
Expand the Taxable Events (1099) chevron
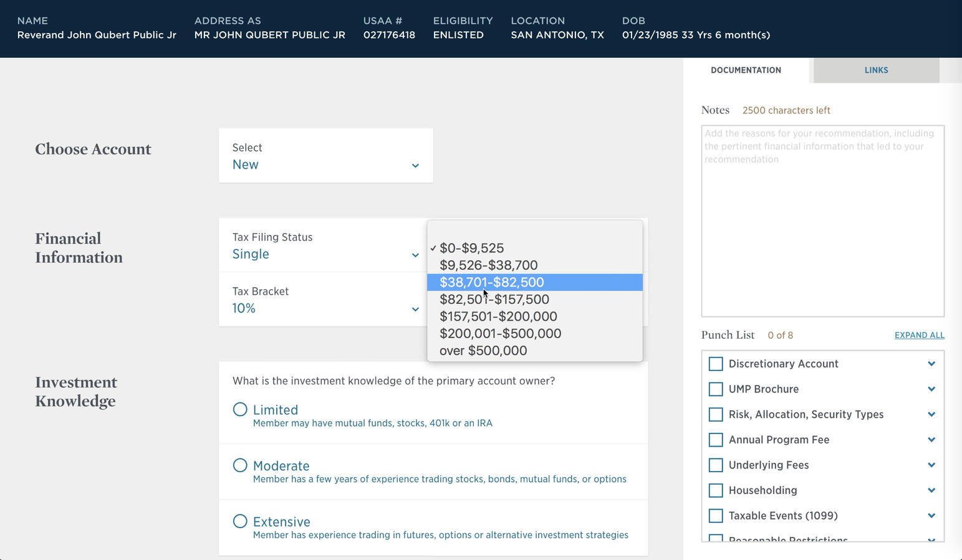point(931,516)
